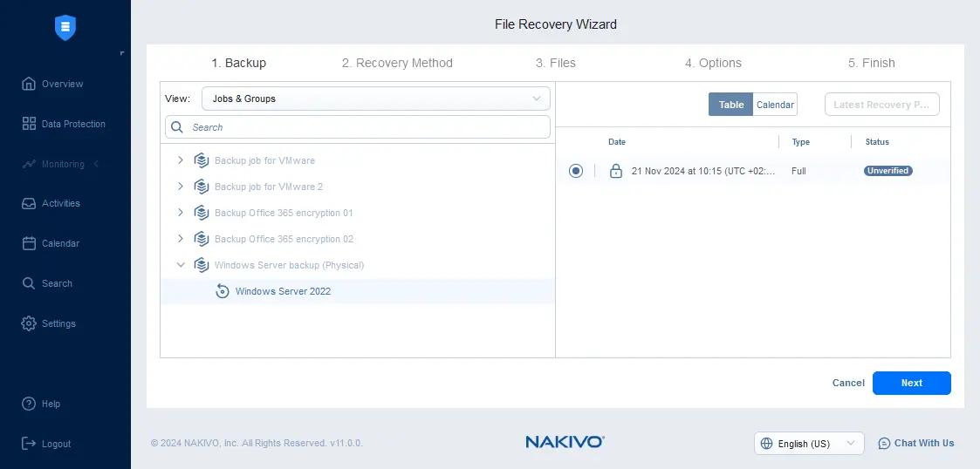980x469 pixels.
Task: Sort by the Status column header
Action: click(877, 142)
